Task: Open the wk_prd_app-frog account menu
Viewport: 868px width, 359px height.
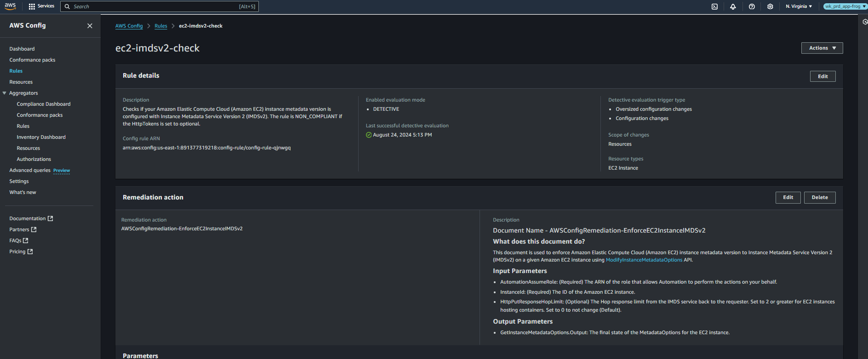Action: [x=845, y=6]
